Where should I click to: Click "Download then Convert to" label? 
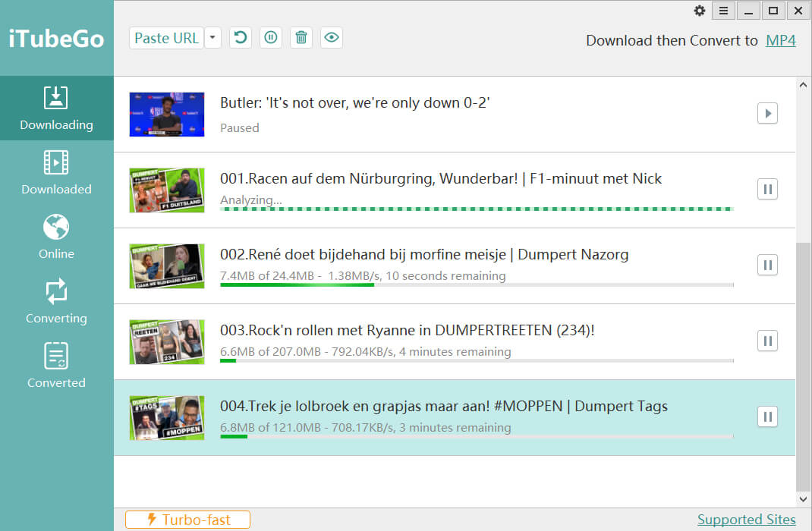coord(672,40)
